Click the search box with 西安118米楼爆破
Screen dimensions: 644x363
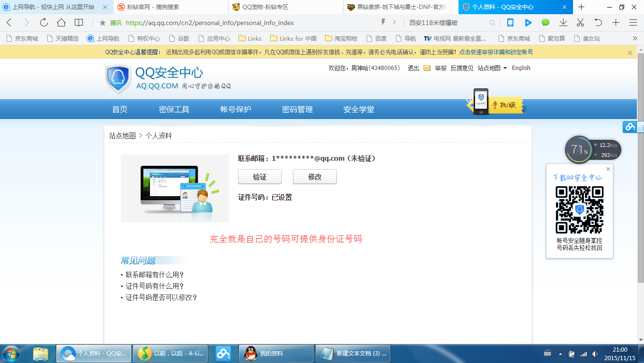[x=447, y=23]
